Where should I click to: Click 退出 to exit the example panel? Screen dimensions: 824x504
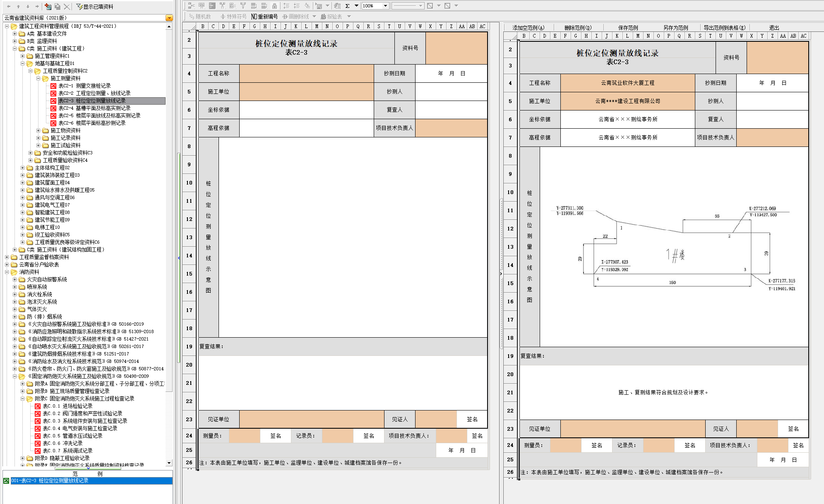774,28
